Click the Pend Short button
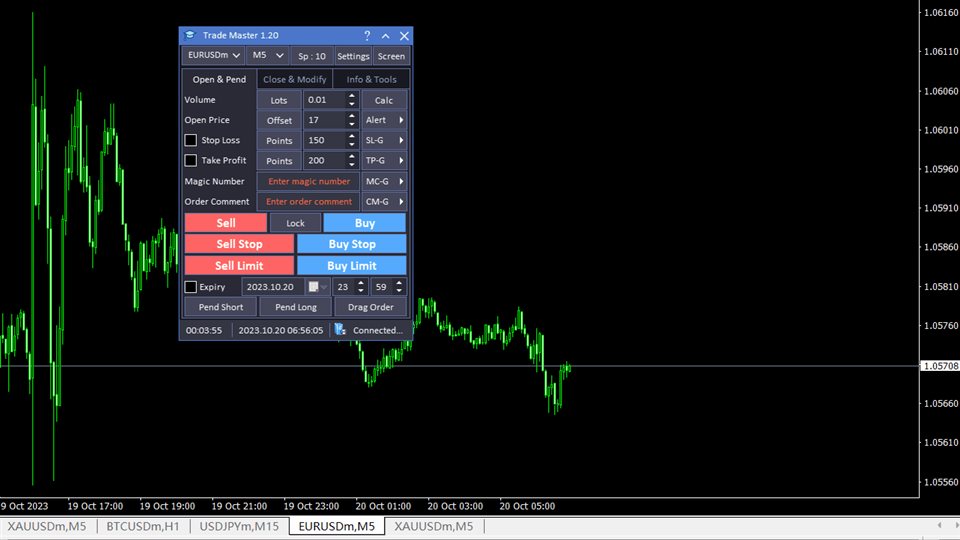960x540 pixels. [220, 307]
